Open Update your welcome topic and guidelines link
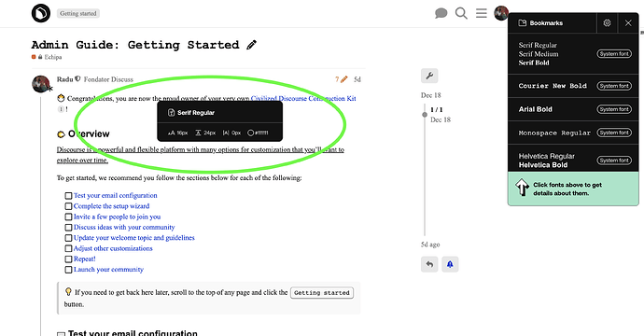This screenshot has width=644, height=336. point(134,238)
